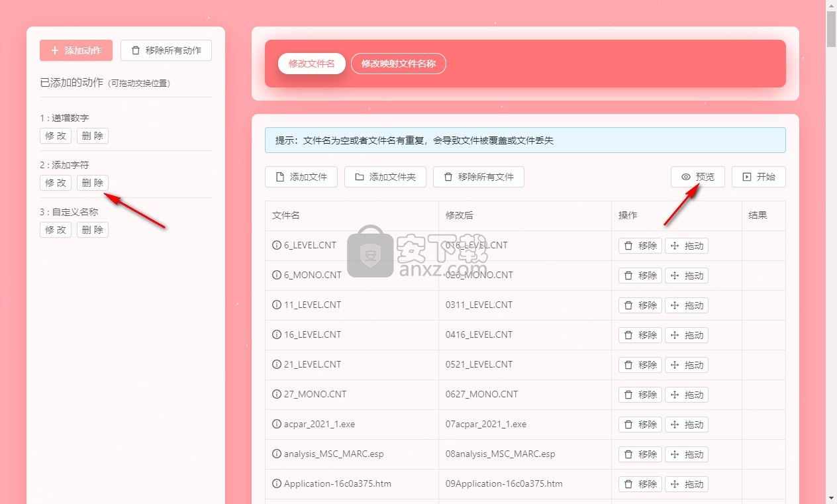Click 拖动 handle for Application-16c0a375.htm
This screenshot has width=837, height=504.
(x=687, y=484)
